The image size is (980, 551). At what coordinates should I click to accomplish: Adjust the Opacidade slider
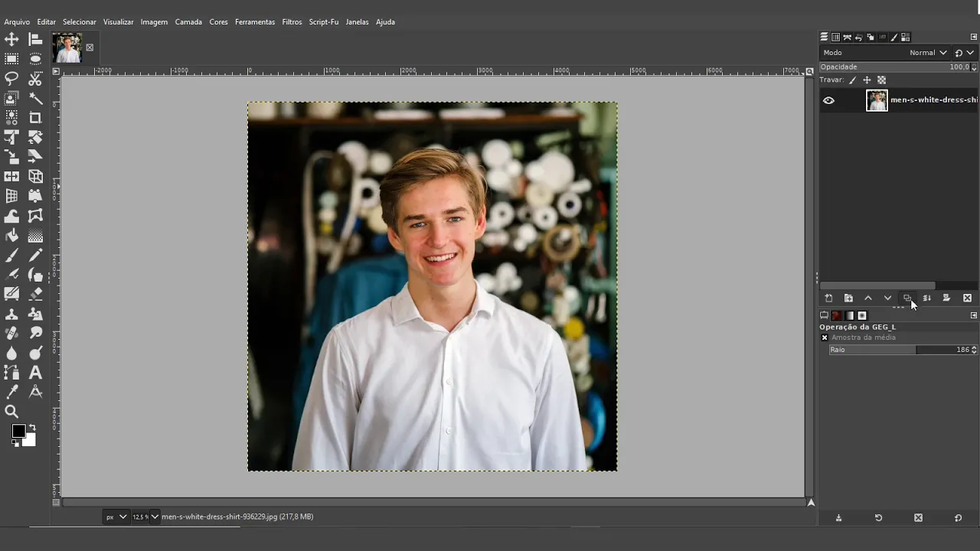pyautogui.click(x=899, y=67)
